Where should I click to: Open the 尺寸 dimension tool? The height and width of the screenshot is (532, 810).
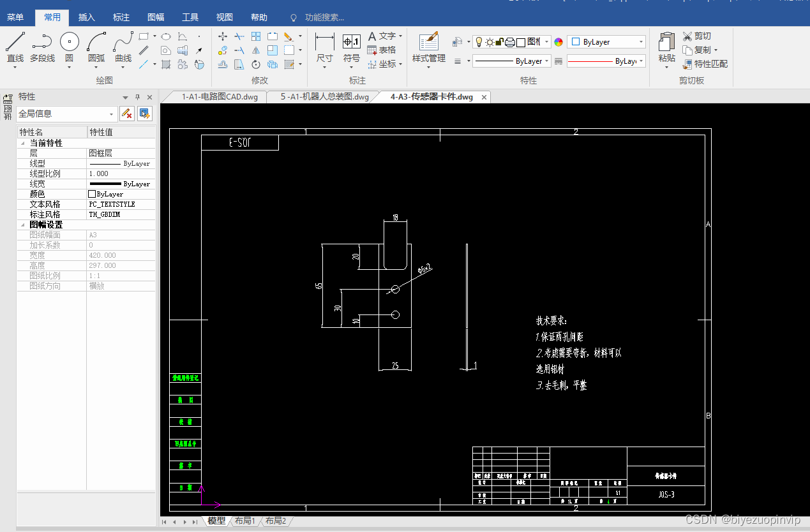[325, 48]
